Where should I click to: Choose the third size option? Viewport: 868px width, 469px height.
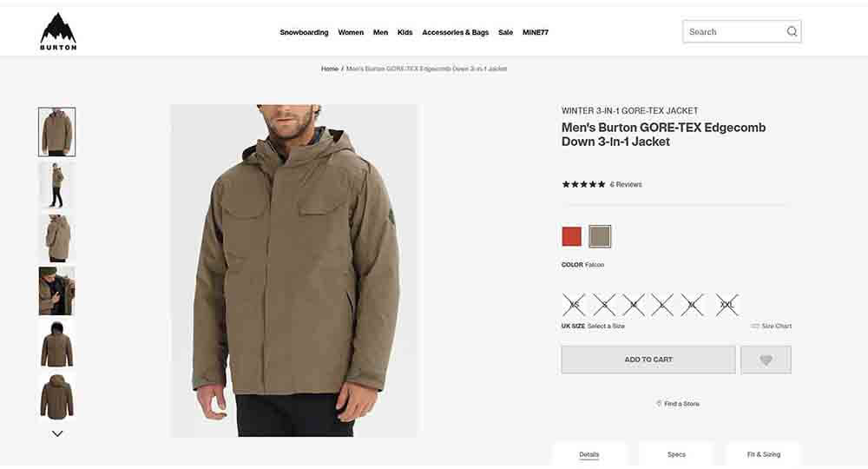pyautogui.click(x=634, y=305)
